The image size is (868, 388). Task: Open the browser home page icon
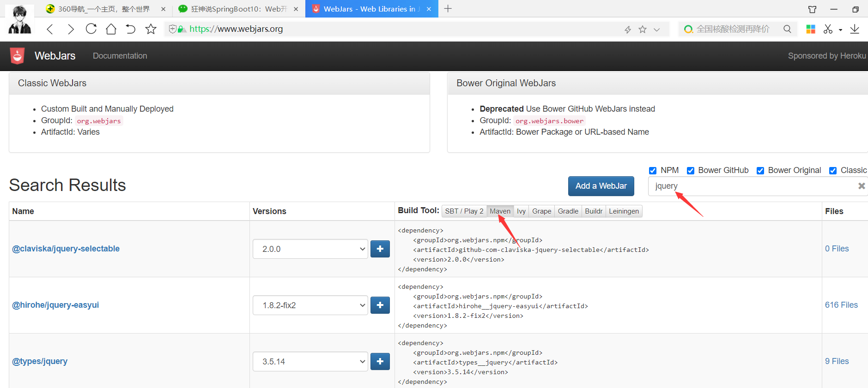pos(111,29)
